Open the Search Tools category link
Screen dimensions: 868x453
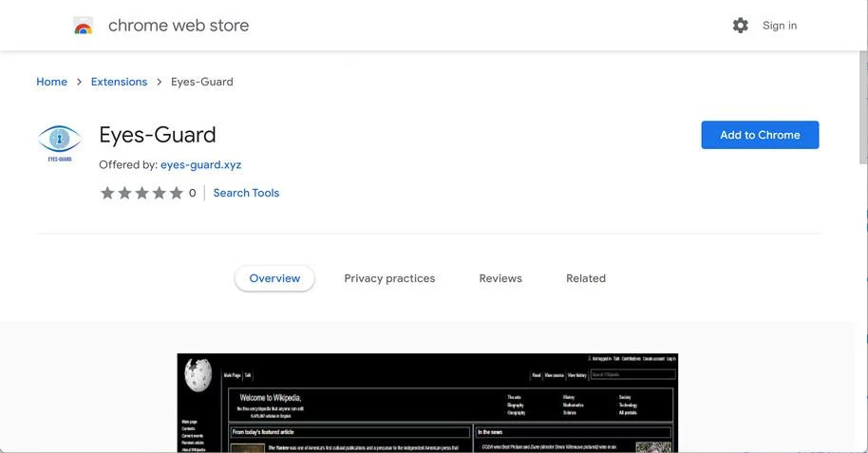[246, 193]
